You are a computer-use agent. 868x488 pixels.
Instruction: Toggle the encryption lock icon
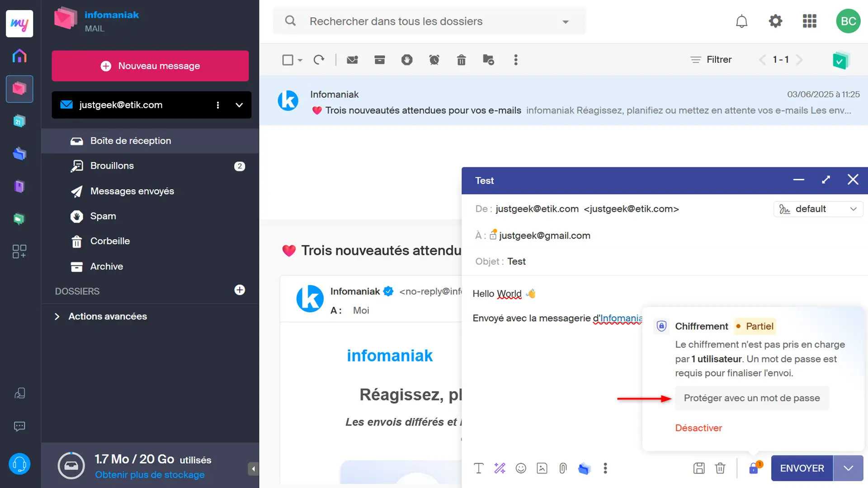(x=755, y=468)
